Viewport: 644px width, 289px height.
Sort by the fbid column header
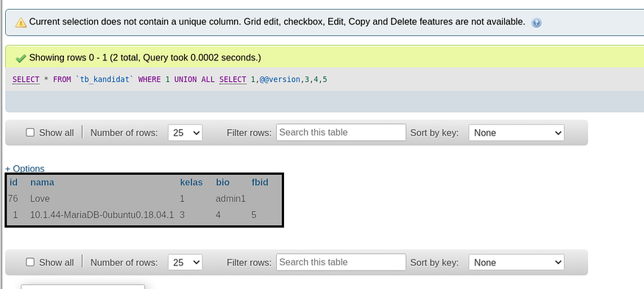[260, 182]
